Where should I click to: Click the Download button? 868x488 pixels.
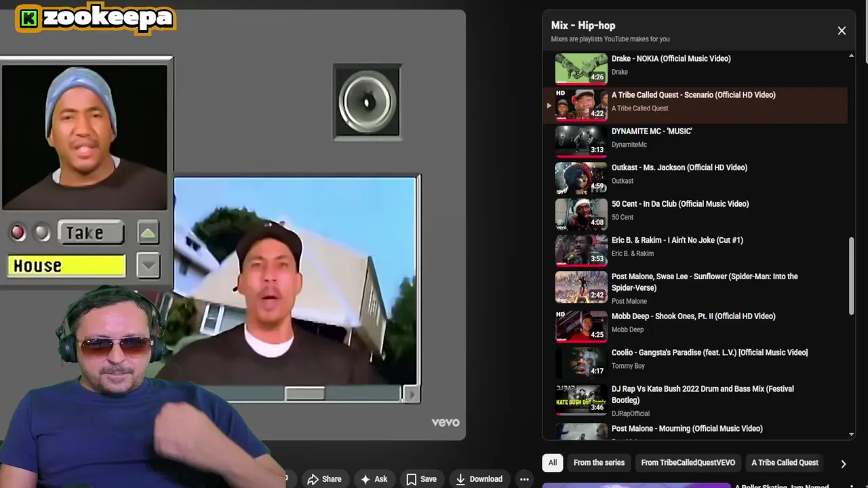pos(479,479)
